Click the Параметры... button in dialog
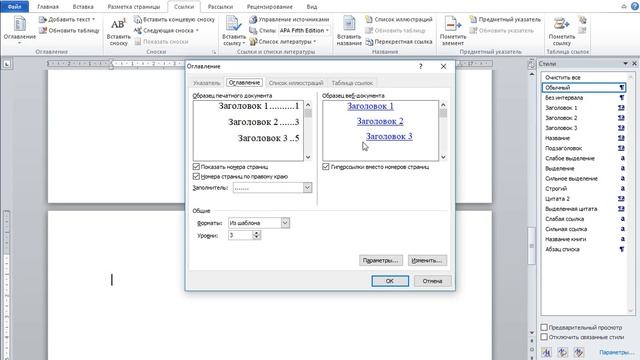Screen dimensions: 640x360 tap(381, 260)
